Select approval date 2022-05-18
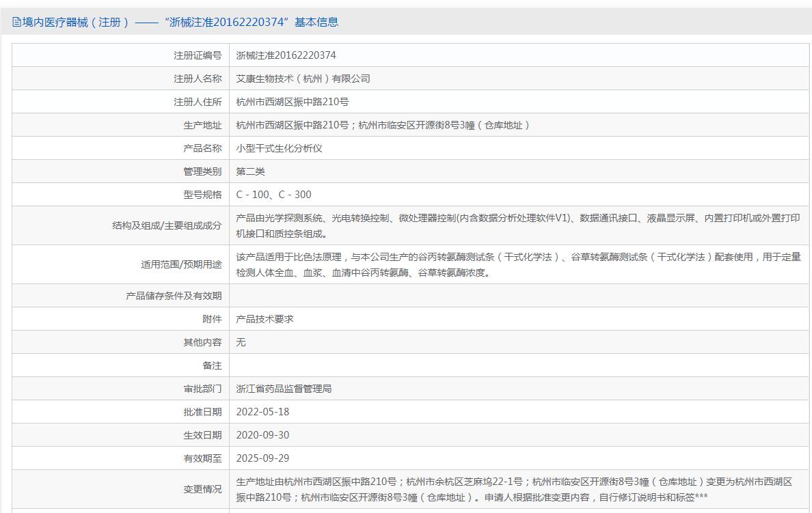The image size is (812, 513). click(x=262, y=412)
